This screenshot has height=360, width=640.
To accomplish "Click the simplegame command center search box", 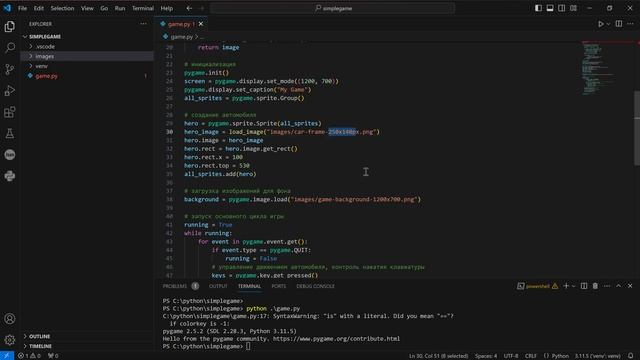I will tap(332, 8).
